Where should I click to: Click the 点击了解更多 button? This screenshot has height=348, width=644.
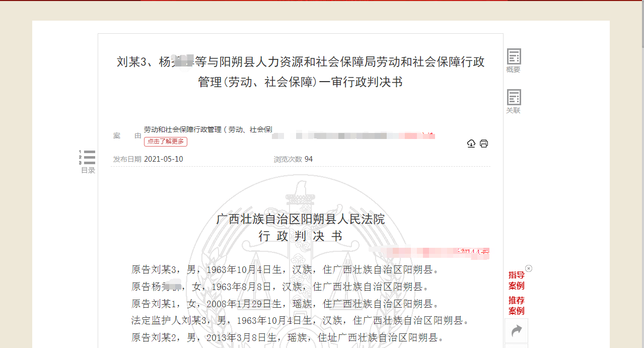pos(165,142)
